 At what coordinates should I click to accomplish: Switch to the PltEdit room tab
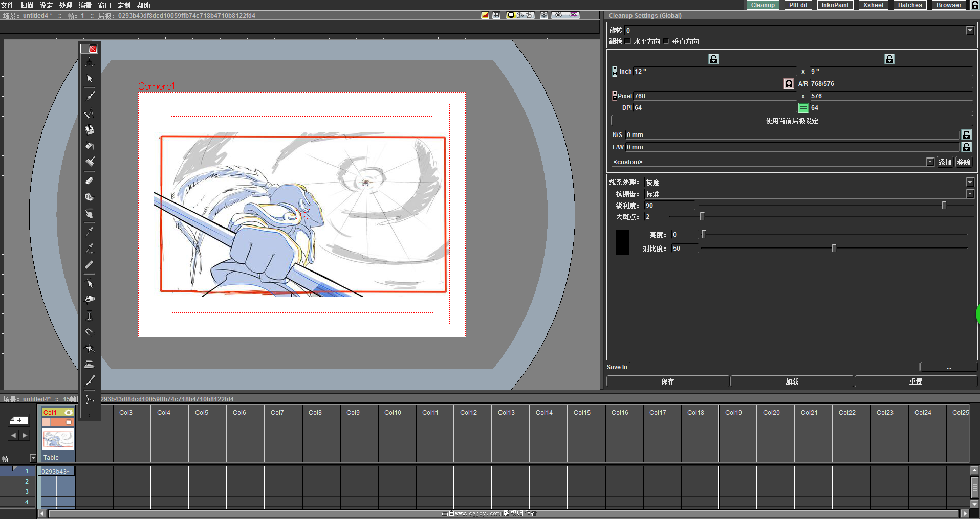click(x=798, y=5)
